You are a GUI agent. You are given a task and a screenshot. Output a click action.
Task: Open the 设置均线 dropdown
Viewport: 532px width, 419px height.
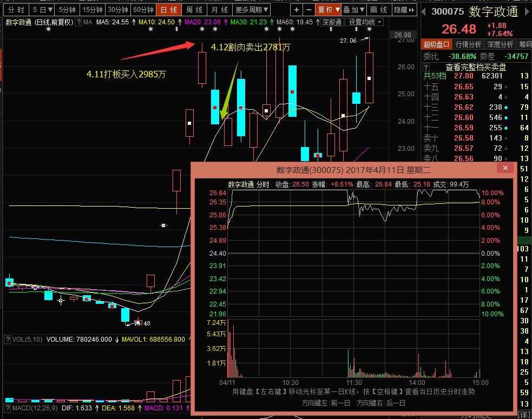pos(365,22)
